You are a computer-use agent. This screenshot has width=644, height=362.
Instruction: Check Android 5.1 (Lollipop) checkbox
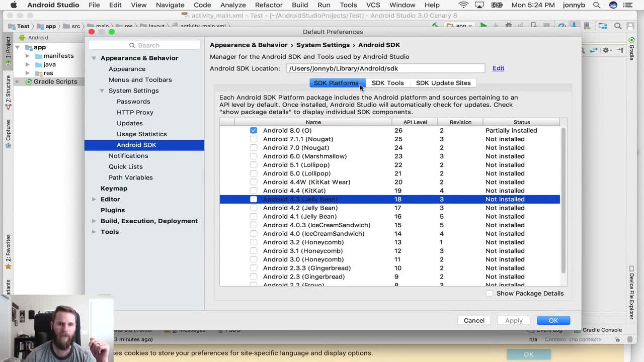(x=254, y=164)
